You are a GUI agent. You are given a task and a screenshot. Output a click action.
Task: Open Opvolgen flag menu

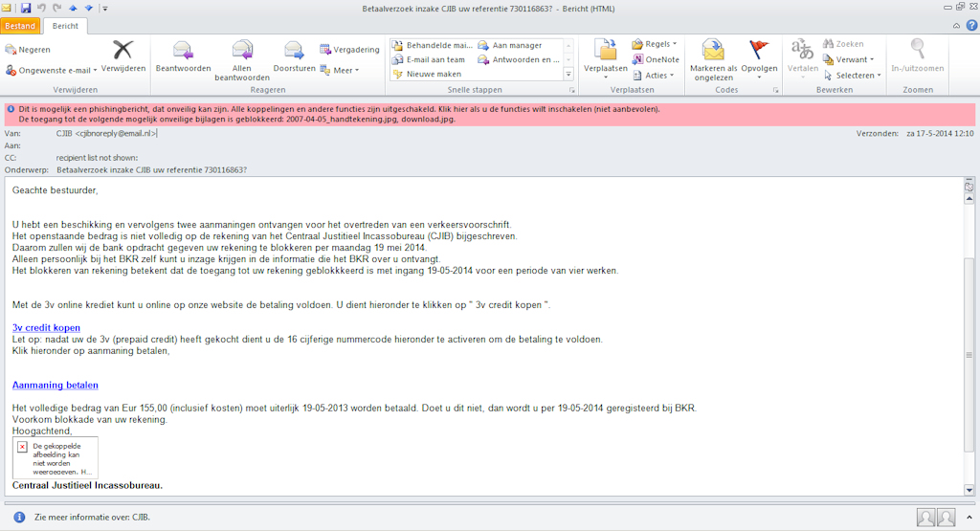(759, 60)
